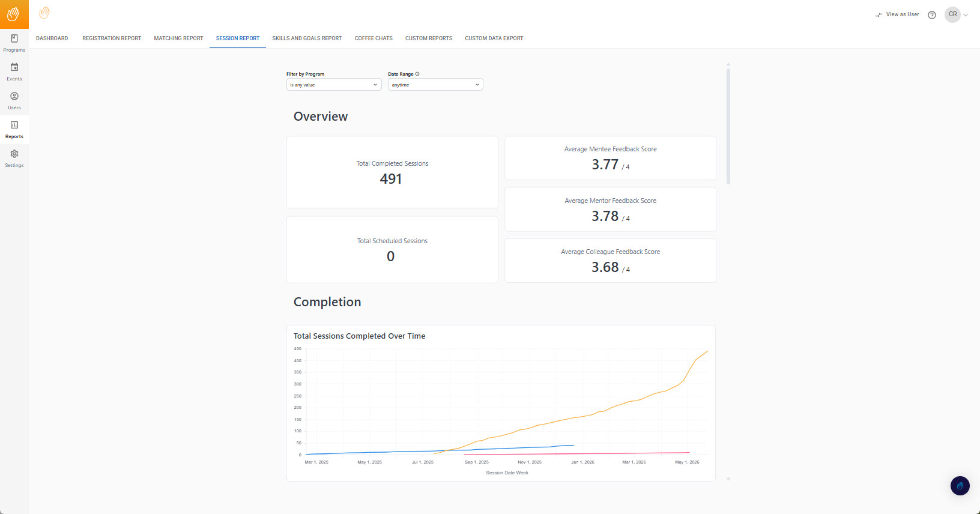Open the Events calendar icon
The height and width of the screenshot is (514, 980).
[14, 67]
